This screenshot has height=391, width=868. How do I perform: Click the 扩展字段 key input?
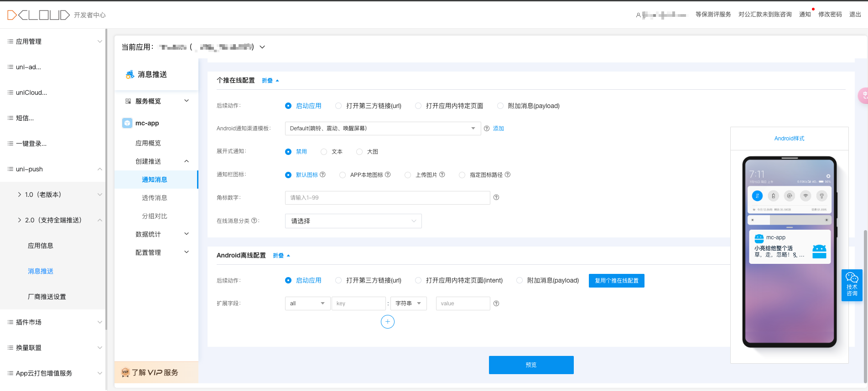[359, 304]
